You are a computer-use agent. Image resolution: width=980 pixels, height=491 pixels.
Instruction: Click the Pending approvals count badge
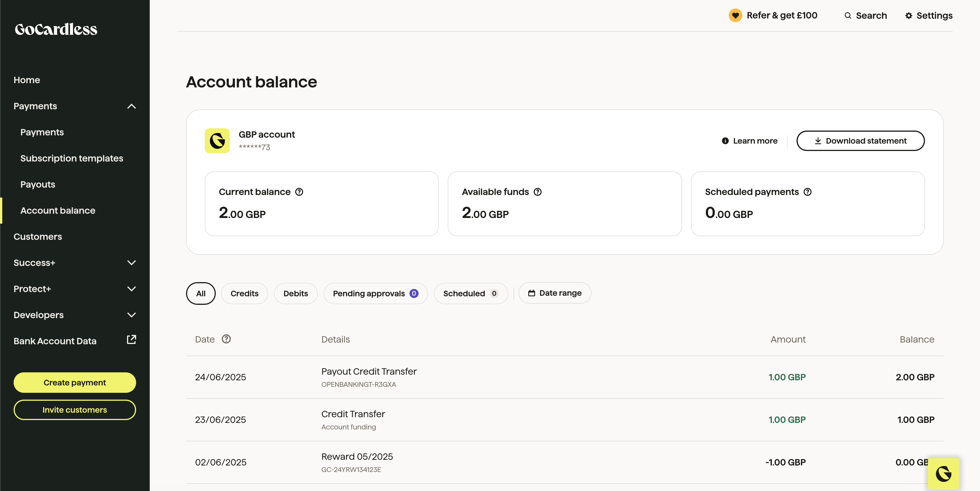(414, 293)
